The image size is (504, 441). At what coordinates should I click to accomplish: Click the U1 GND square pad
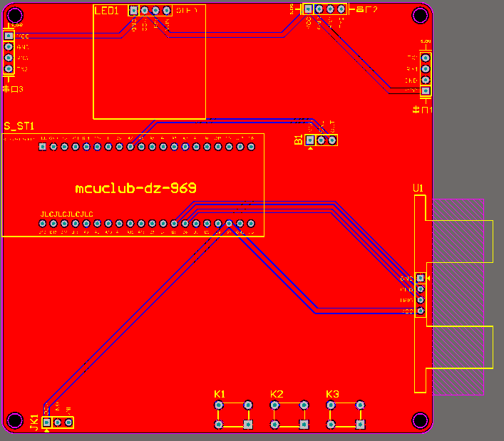[421, 278]
